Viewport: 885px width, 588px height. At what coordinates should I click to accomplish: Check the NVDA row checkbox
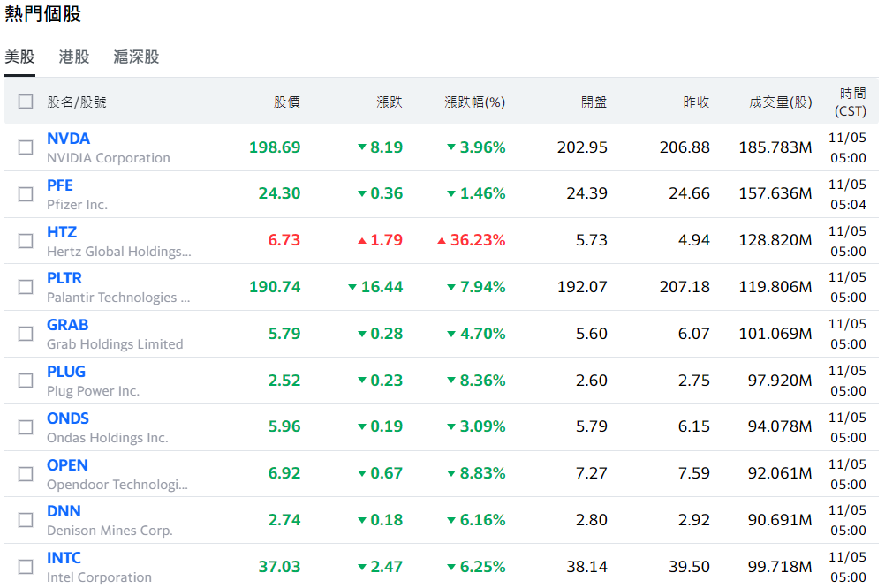click(26, 147)
